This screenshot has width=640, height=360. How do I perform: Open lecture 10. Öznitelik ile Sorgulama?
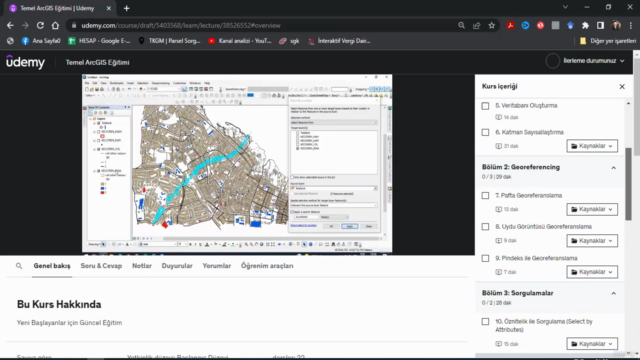[544, 326]
